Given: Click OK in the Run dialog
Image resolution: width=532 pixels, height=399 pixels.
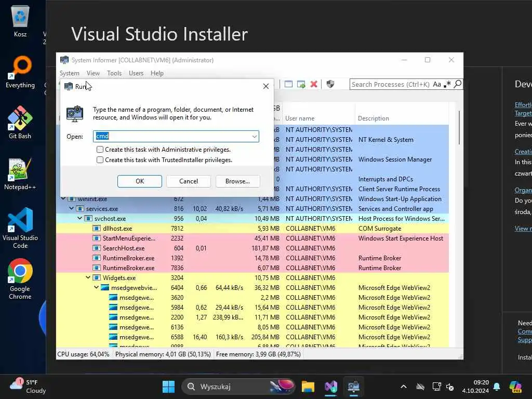Looking at the screenshot, I should click(x=140, y=181).
